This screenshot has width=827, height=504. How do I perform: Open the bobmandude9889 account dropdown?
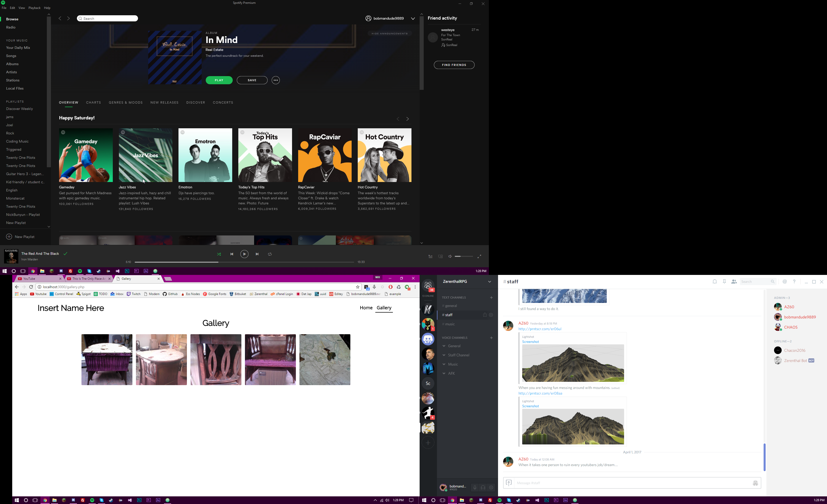click(x=413, y=19)
